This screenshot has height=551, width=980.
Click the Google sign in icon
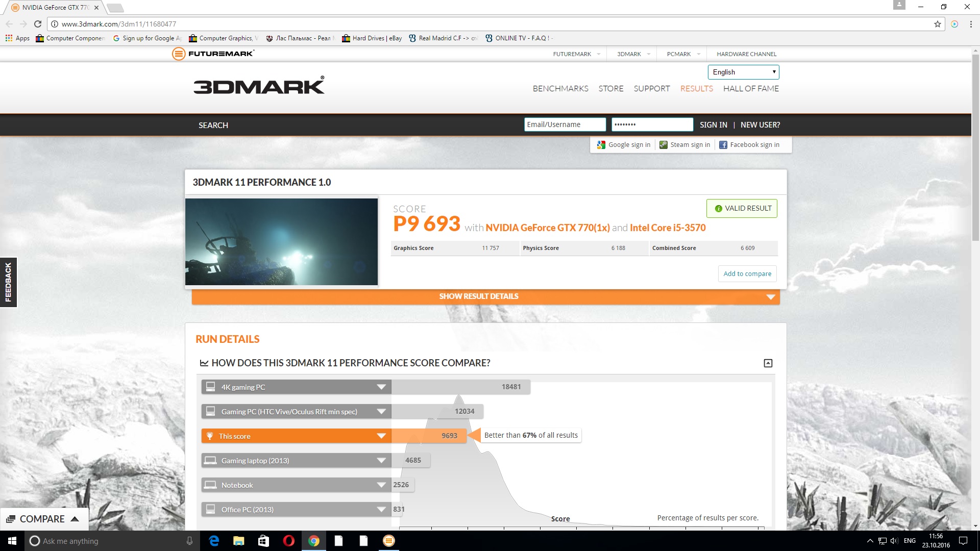[601, 145]
